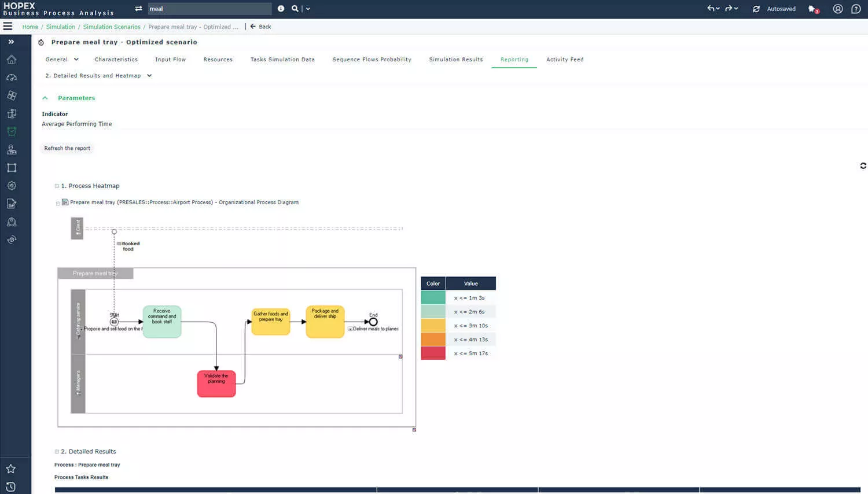Click Refresh the report button
The height and width of the screenshot is (494, 868).
tap(67, 148)
